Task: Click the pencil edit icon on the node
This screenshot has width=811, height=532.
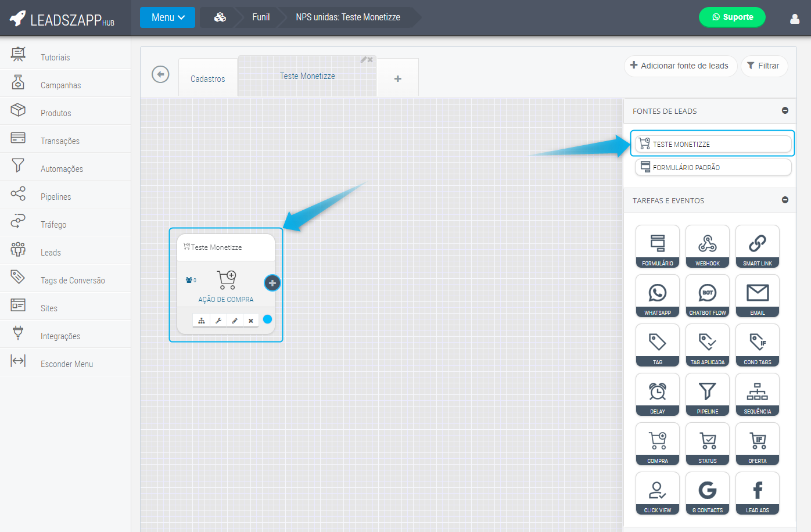Action: coord(235,321)
